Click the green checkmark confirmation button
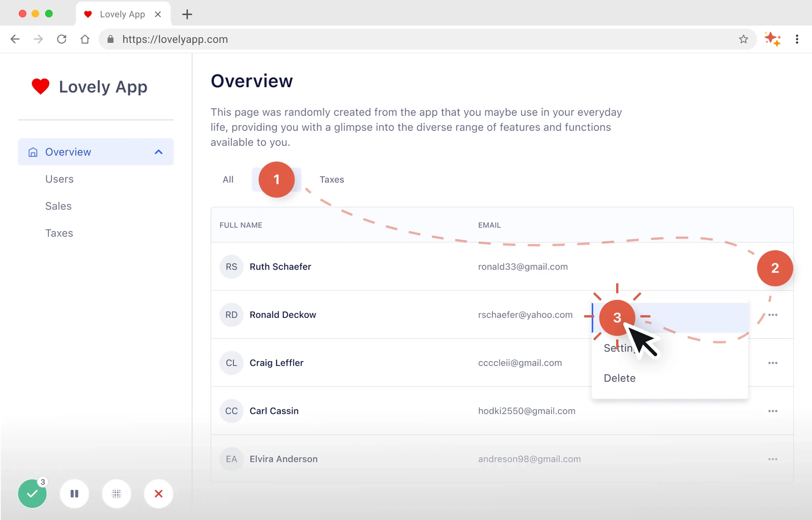The image size is (812, 520). click(x=32, y=494)
